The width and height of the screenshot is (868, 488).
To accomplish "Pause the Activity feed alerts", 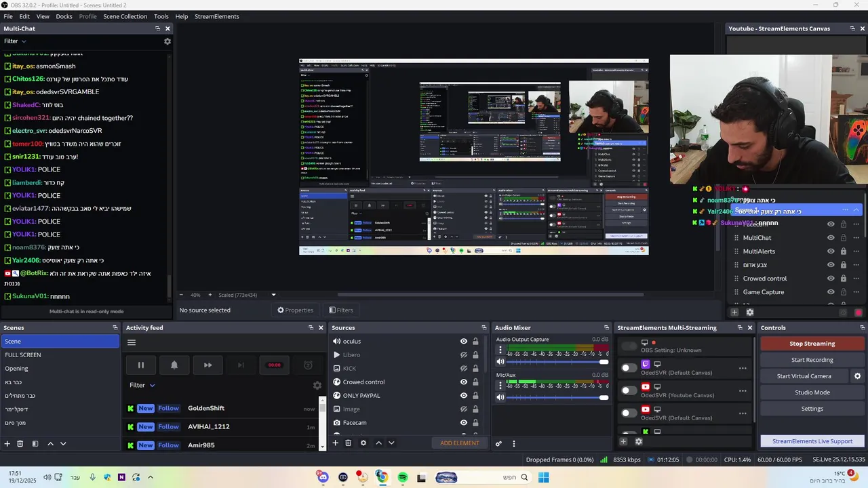I will [141, 365].
